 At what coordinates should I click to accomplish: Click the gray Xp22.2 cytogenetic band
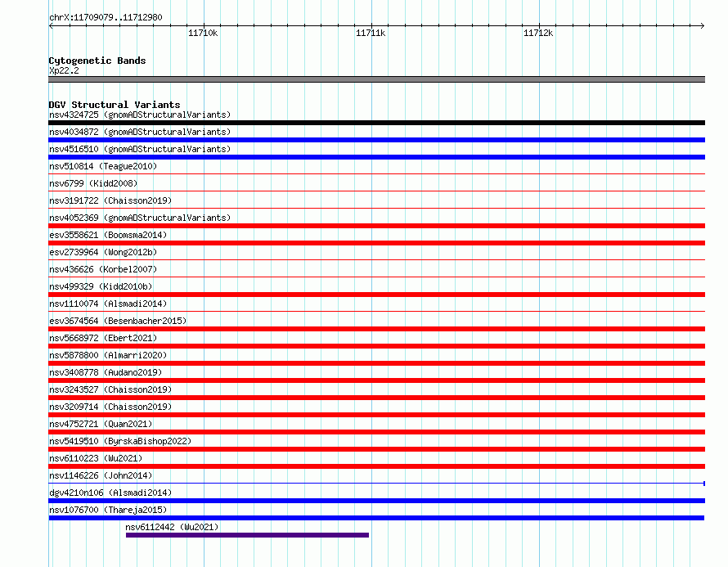(x=376, y=80)
